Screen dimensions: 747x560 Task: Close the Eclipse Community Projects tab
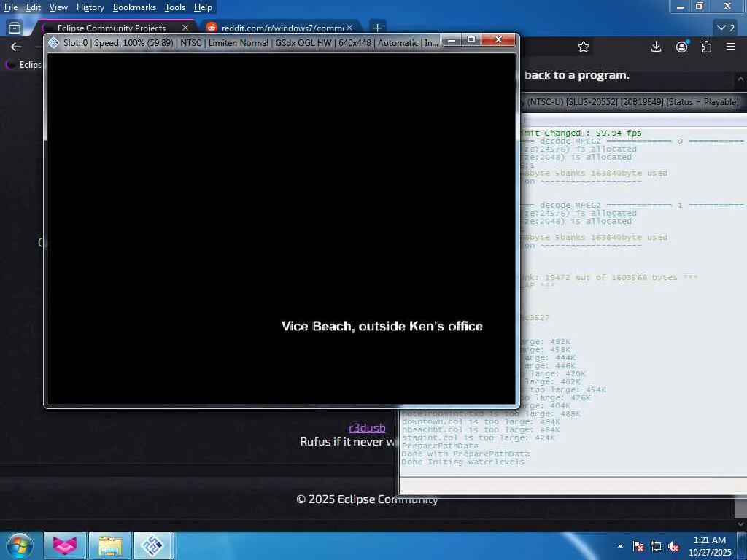(185, 28)
